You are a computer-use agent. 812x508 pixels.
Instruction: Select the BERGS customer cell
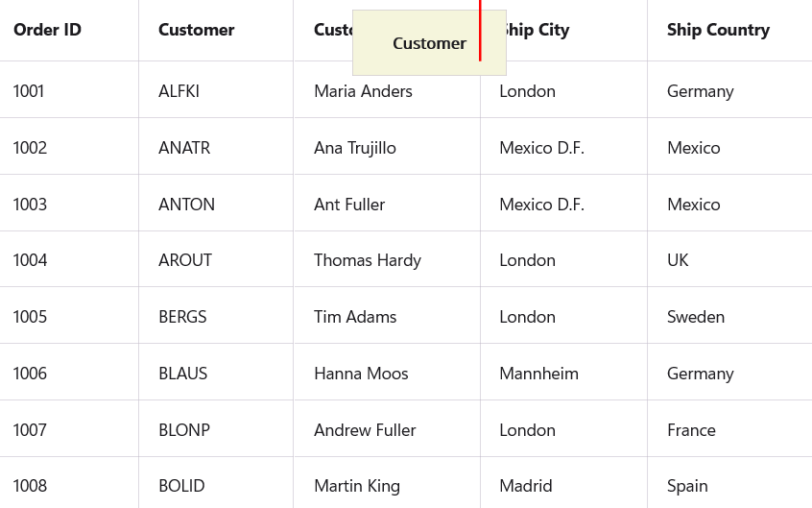click(182, 317)
